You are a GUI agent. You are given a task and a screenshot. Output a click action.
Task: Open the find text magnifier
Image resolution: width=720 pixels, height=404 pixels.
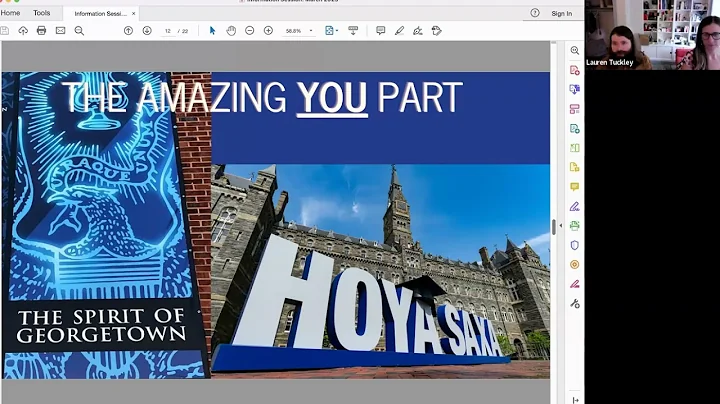pyautogui.click(x=79, y=31)
